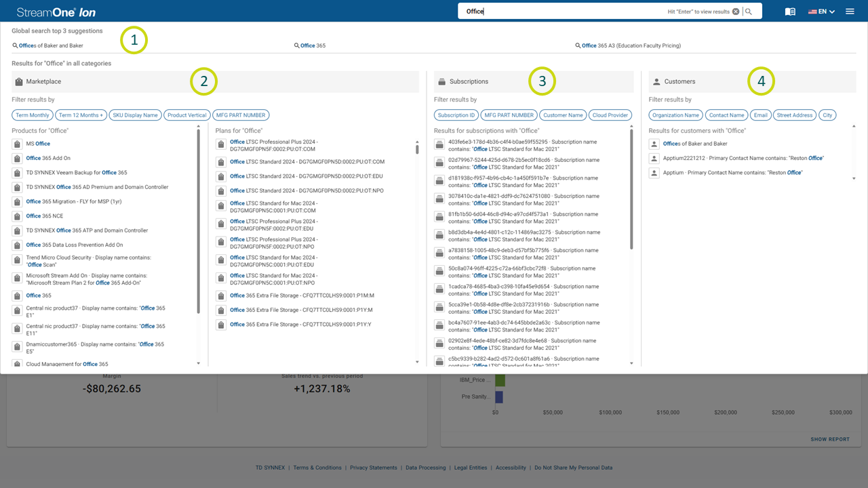
Task: Open TD SYNNEX Veeam Backup for Office 365
Action: tap(77, 173)
